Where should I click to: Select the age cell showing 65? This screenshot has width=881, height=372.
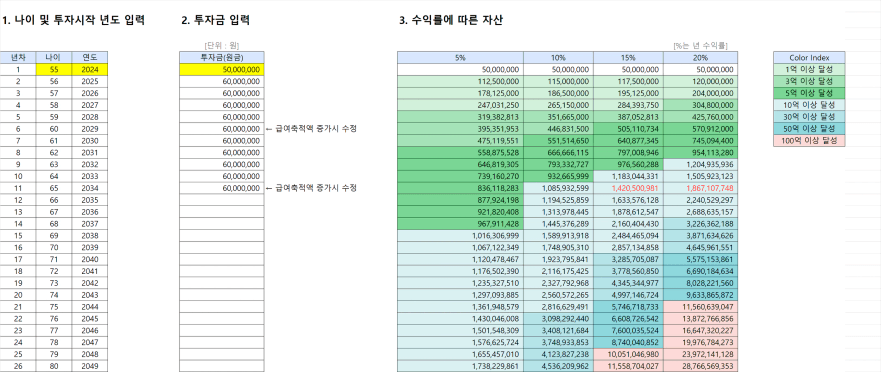[53, 188]
